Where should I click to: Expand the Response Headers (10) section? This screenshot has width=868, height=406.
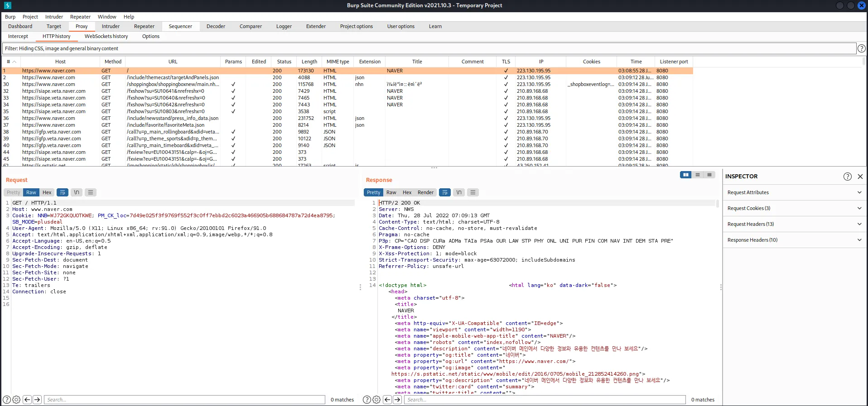pyautogui.click(x=795, y=240)
